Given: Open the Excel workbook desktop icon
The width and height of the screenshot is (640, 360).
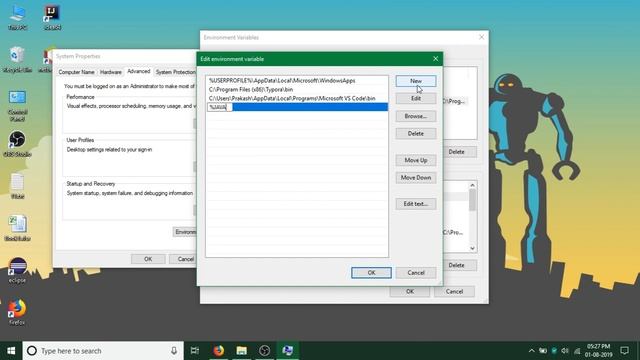Looking at the screenshot, I should (x=17, y=228).
